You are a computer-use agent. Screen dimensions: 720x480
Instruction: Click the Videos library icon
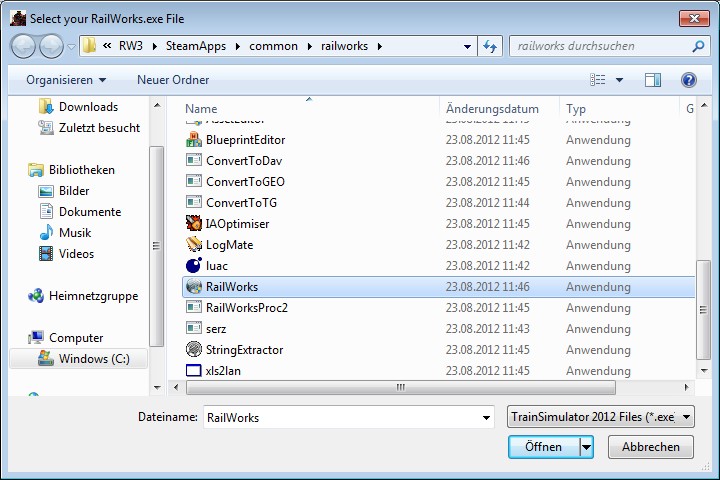click(46, 254)
